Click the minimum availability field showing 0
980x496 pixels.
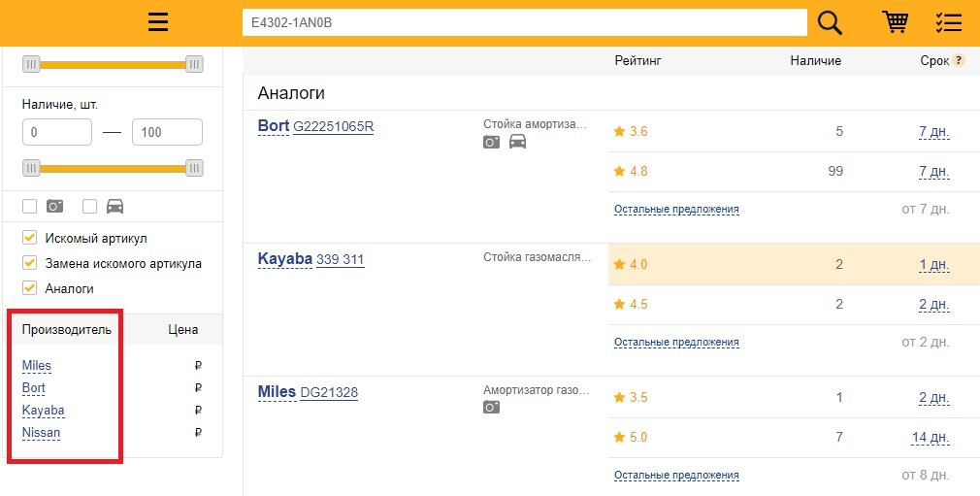pos(57,132)
